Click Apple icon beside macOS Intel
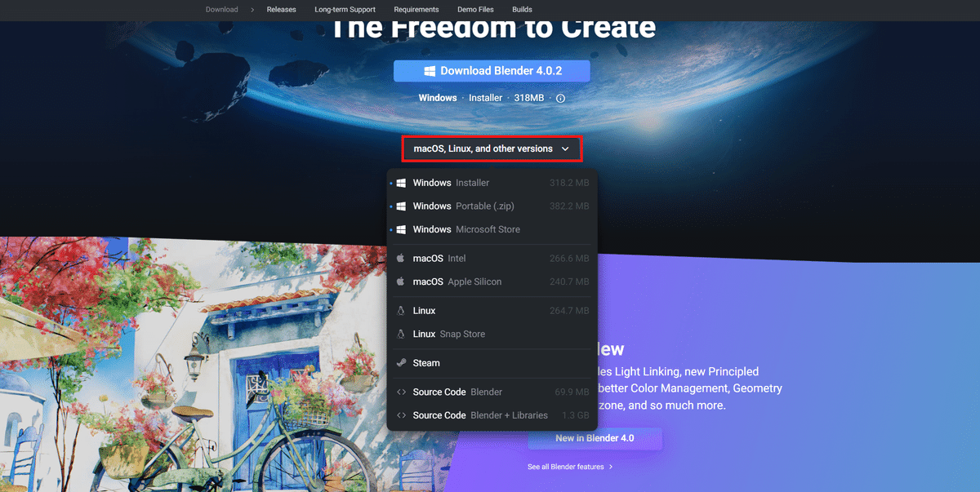Viewport: 980px width, 492px height. pos(401,258)
